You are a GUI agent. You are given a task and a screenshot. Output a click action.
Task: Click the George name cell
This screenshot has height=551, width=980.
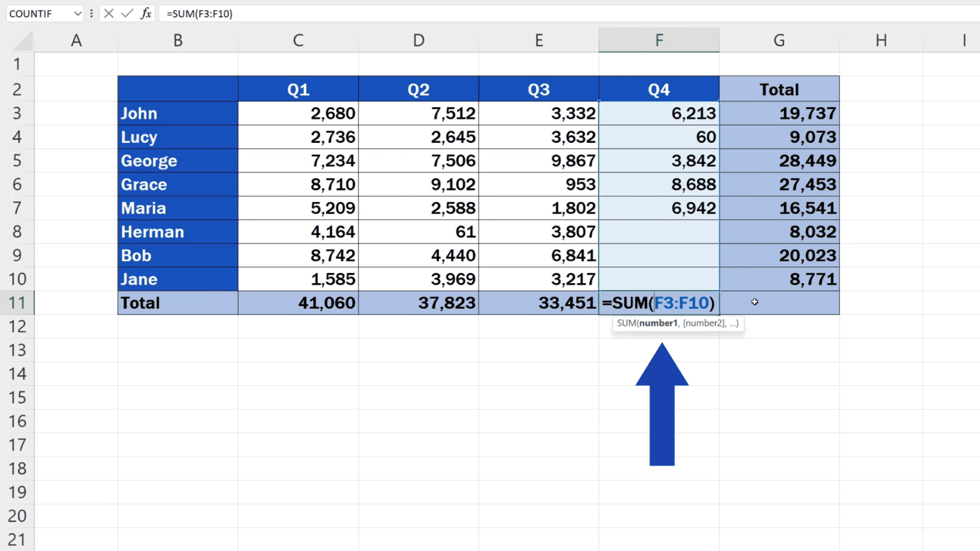[177, 161]
